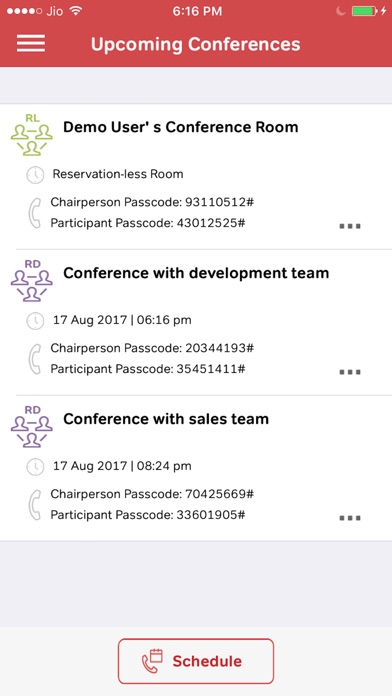Tap the phone icon beside passcode 70425669#
392x696 pixels.
point(35,505)
